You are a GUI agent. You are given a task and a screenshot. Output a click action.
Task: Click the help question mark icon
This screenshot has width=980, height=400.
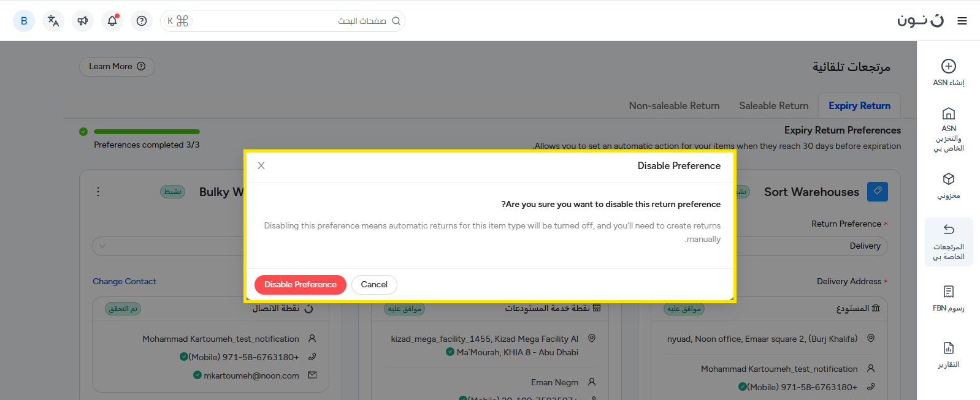[x=142, y=21]
